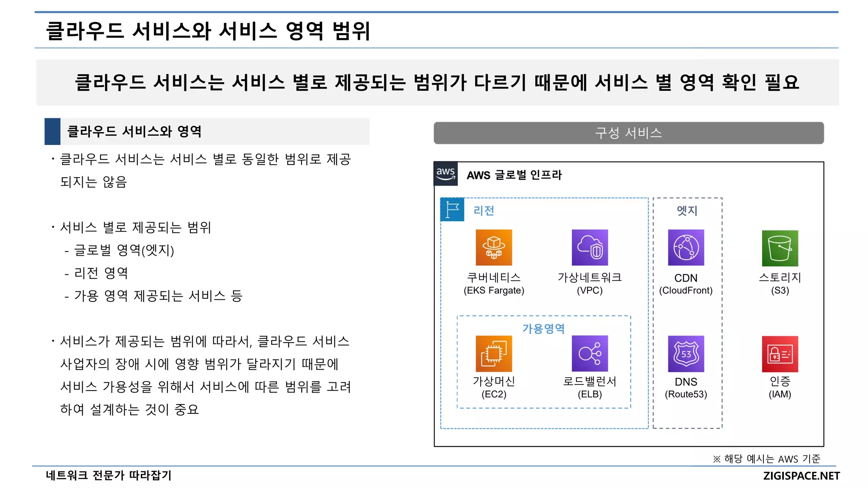Click the CloudFront CDN icon
The width and height of the screenshot is (868, 488).
point(686,248)
